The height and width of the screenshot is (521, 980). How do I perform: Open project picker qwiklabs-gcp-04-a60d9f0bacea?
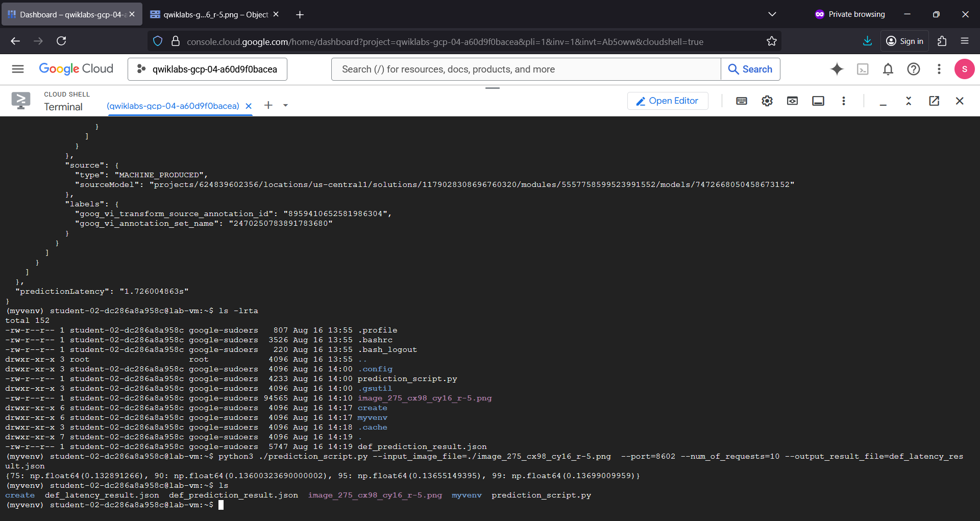pos(207,69)
